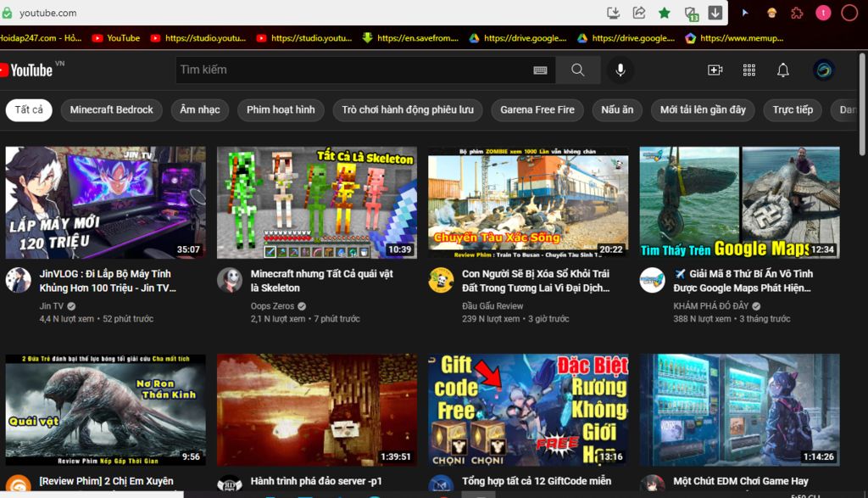Image resolution: width=868 pixels, height=498 pixels.
Task: Open the YouTube home logo
Action: (26, 70)
